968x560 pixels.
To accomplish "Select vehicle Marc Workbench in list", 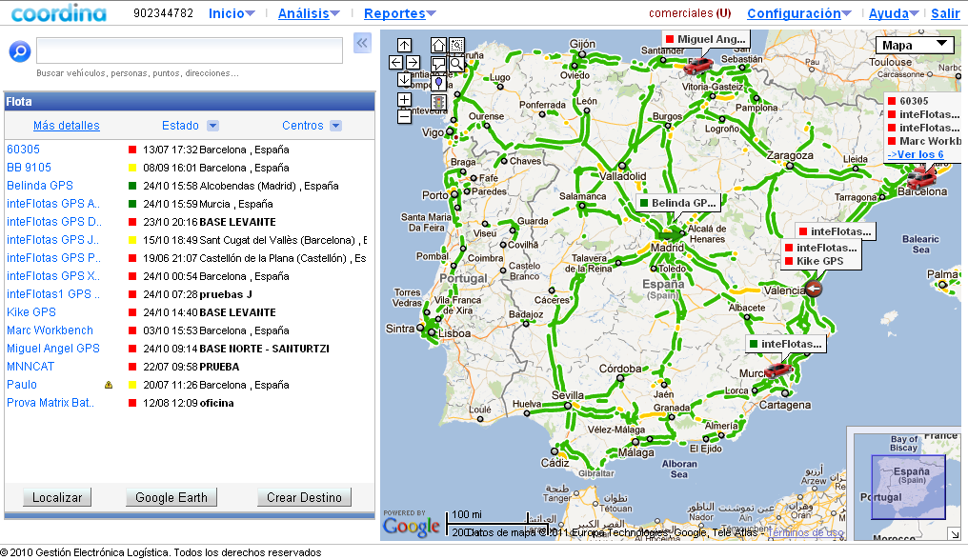I will tap(50, 330).
